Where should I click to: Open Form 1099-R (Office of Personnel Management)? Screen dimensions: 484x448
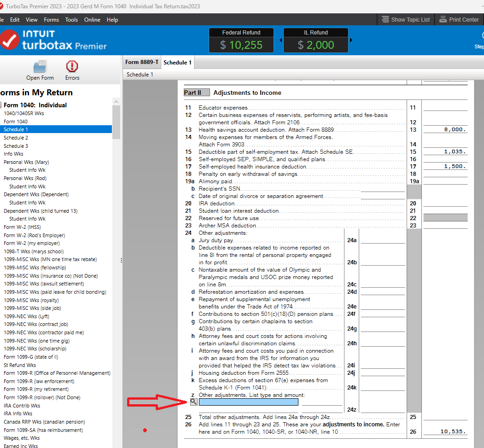(57, 373)
